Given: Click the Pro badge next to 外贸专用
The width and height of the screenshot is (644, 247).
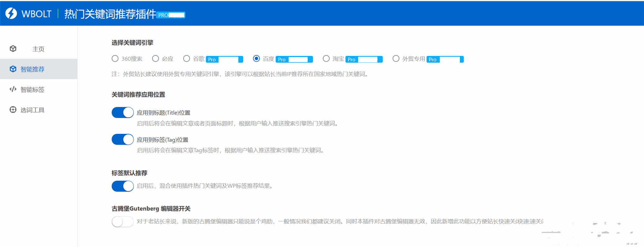Looking at the screenshot, I should point(445,59).
